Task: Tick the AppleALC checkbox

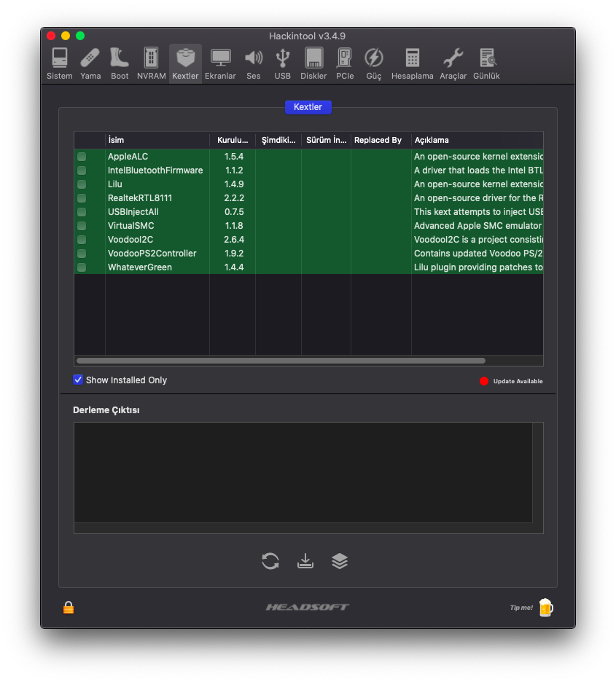Action: pos(82,157)
